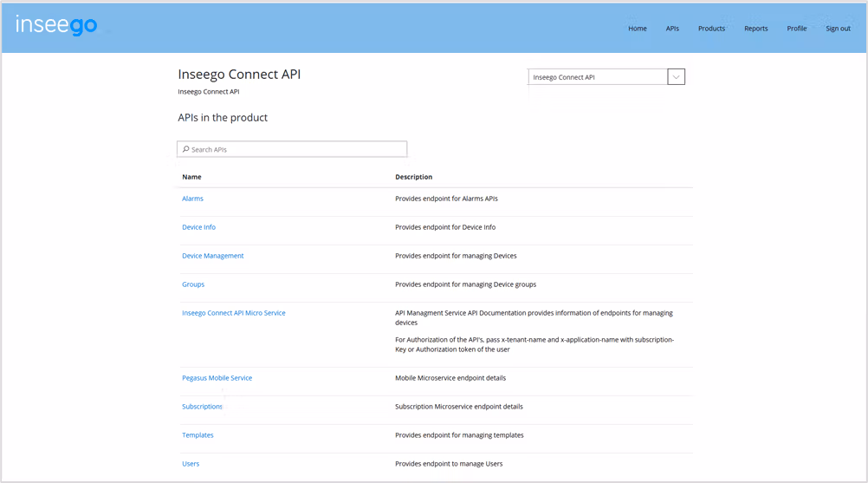The width and height of the screenshot is (868, 483).
Task: Click 'Subscription Microservice endpoint details' text
Action: 459,407
